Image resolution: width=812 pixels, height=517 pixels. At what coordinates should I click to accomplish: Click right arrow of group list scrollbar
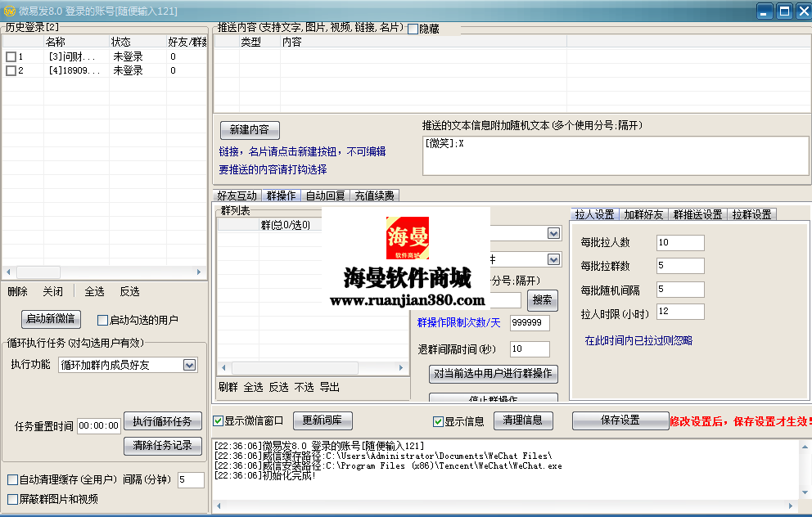click(x=401, y=368)
